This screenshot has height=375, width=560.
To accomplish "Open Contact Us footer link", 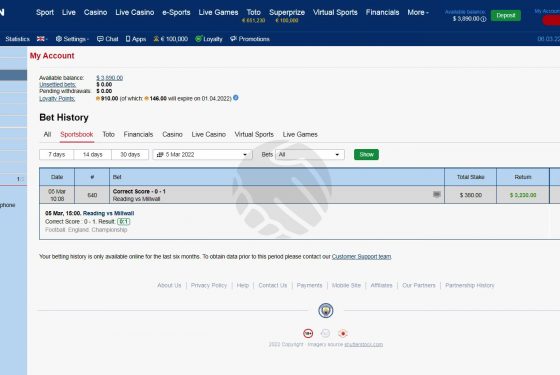I will pyautogui.click(x=273, y=285).
